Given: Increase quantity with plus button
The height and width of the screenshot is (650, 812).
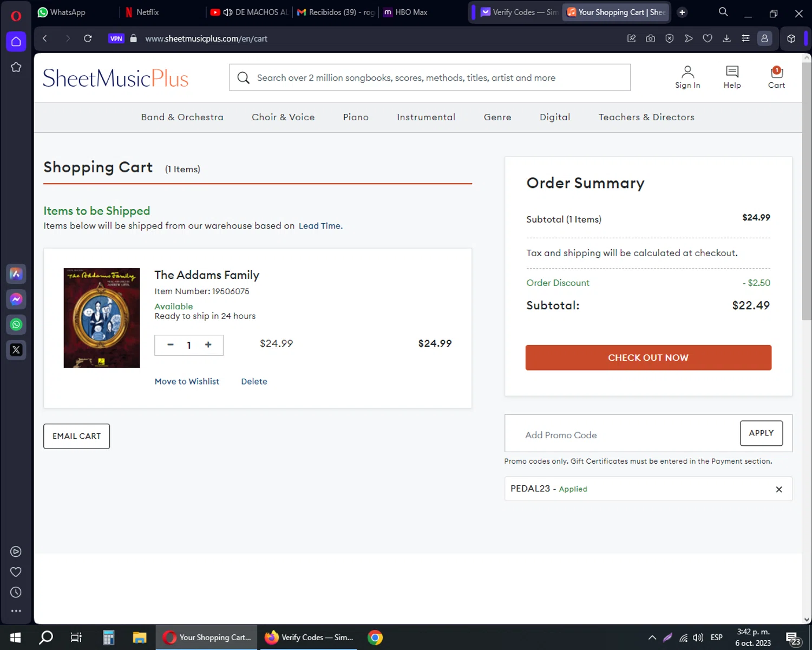Looking at the screenshot, I should tap(208, 344).
